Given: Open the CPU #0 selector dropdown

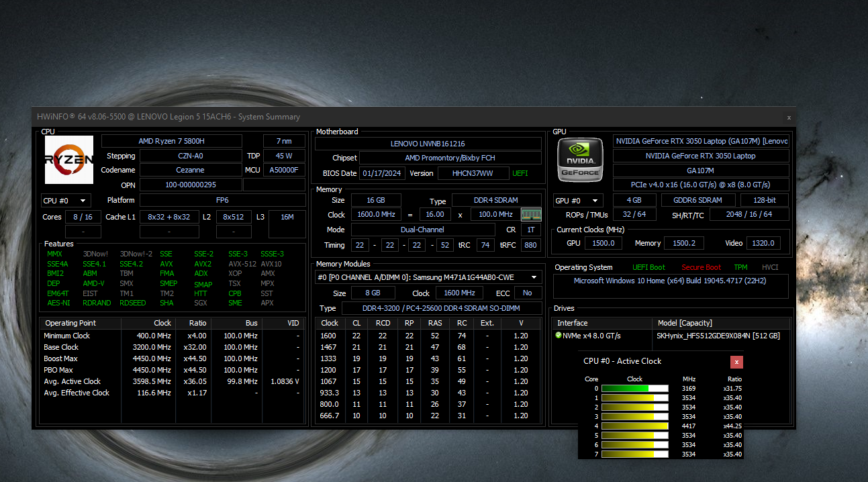Looking at the screenshot, I should (x=66, y=200).
